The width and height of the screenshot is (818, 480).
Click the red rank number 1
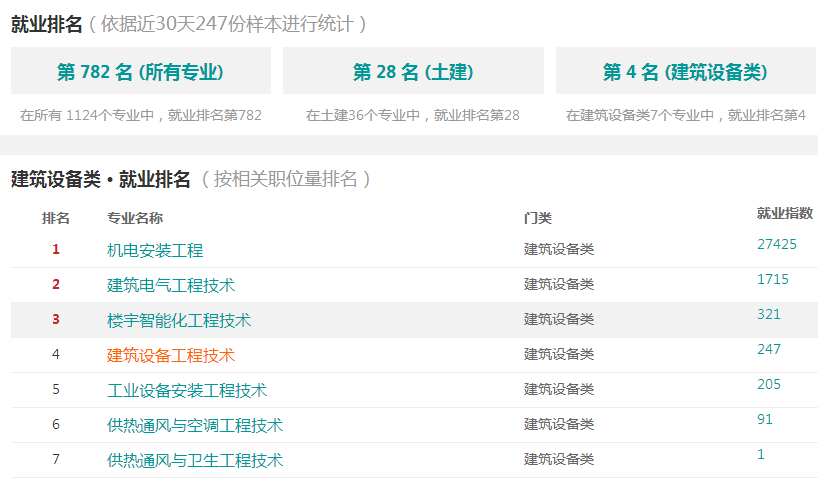56,249
